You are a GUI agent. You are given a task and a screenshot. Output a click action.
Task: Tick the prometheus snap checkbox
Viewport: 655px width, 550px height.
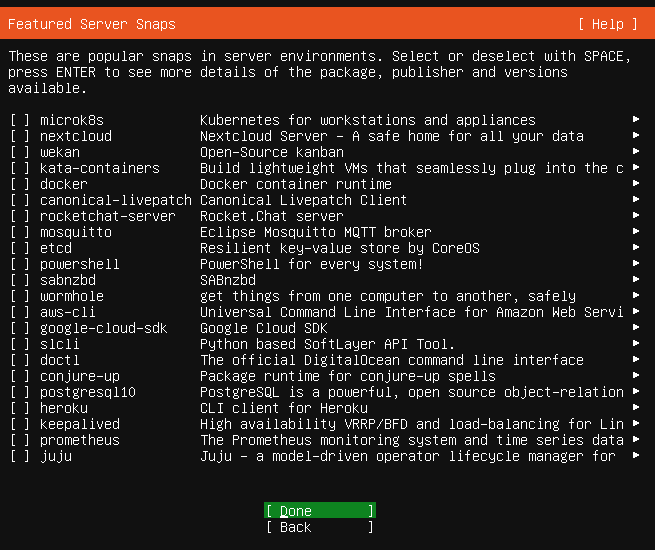20,440
